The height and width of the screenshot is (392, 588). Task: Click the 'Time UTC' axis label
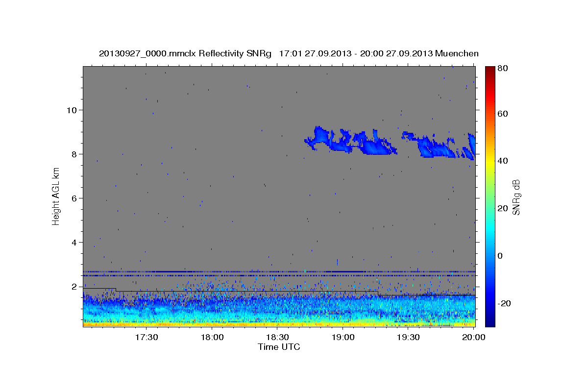(279, 347)
